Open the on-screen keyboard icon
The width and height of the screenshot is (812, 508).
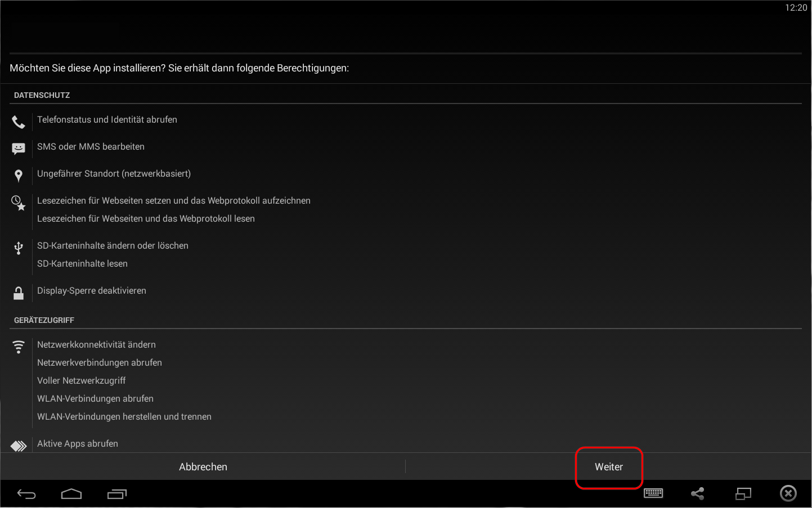pos(653,493)
